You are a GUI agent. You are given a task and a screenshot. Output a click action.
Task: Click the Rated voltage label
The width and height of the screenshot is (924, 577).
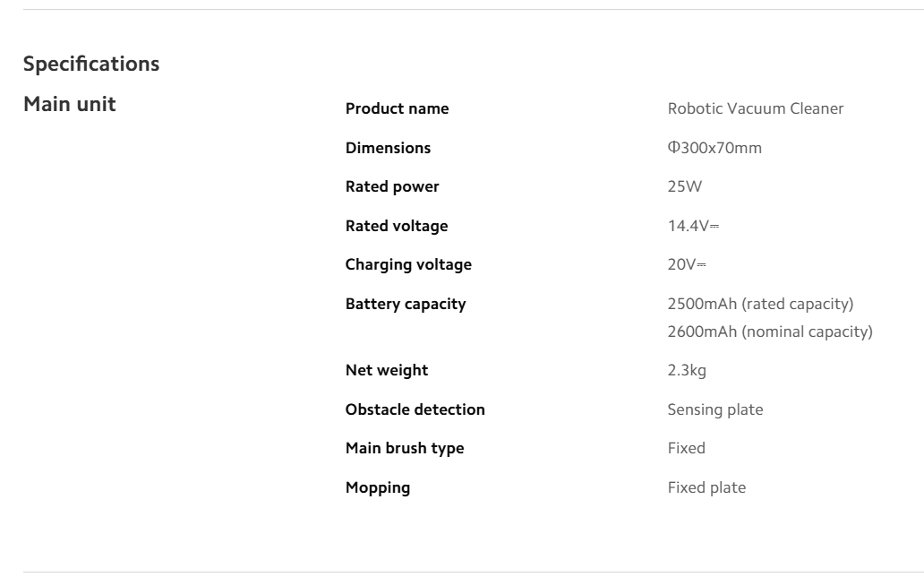point(397,227)
